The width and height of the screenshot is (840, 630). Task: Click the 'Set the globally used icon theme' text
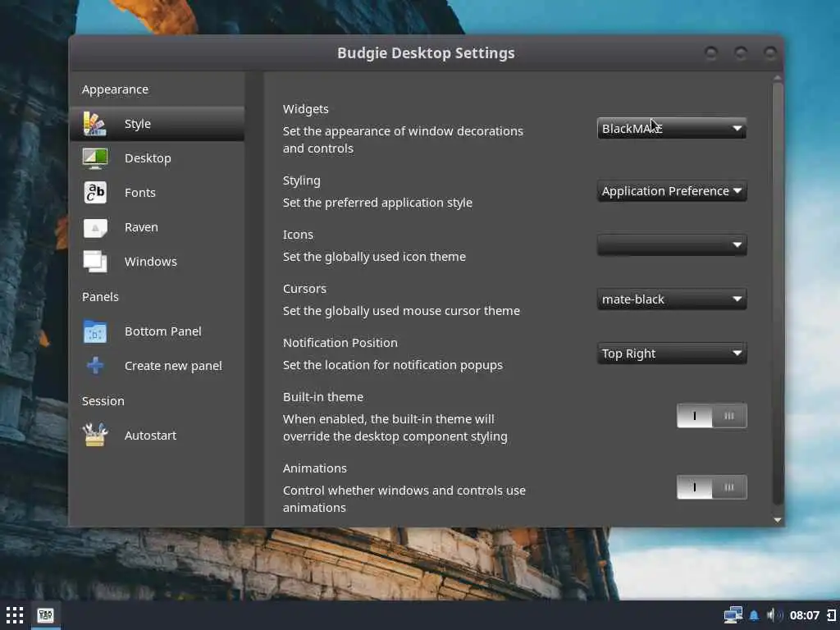374,257
